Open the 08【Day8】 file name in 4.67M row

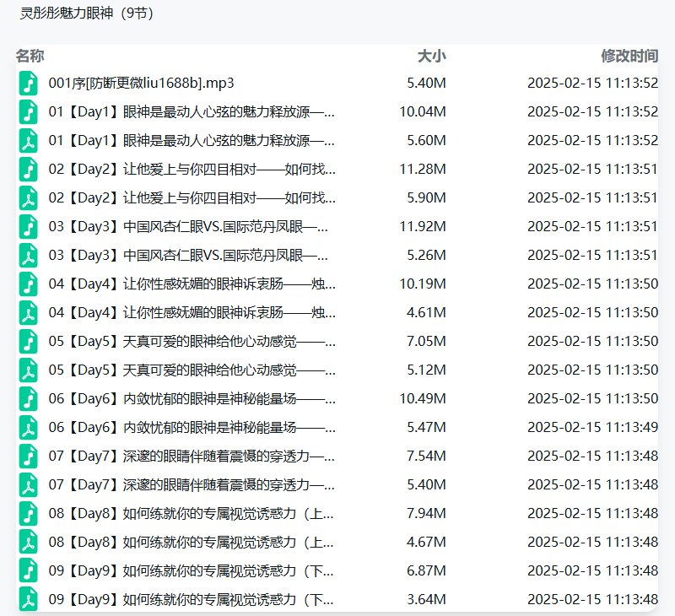click(192, 543)
